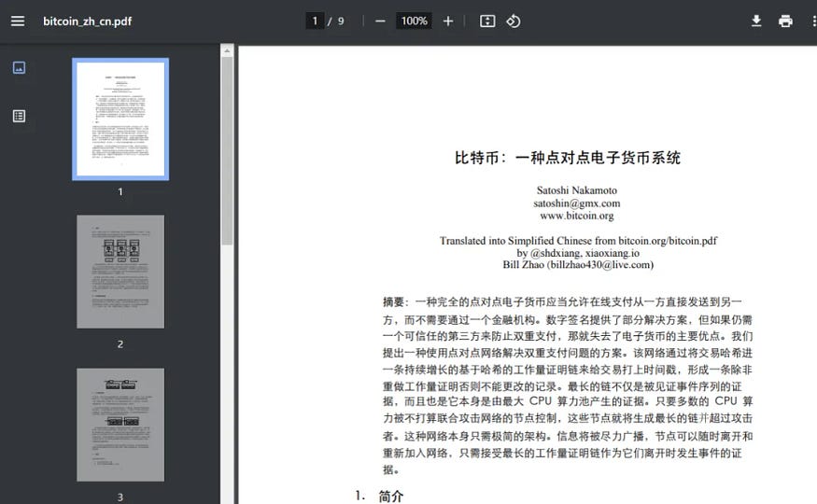Viewport: 817px width, 504px height.
Task: Click the satoshin@gmx.com email address
Action: (576, 203)
